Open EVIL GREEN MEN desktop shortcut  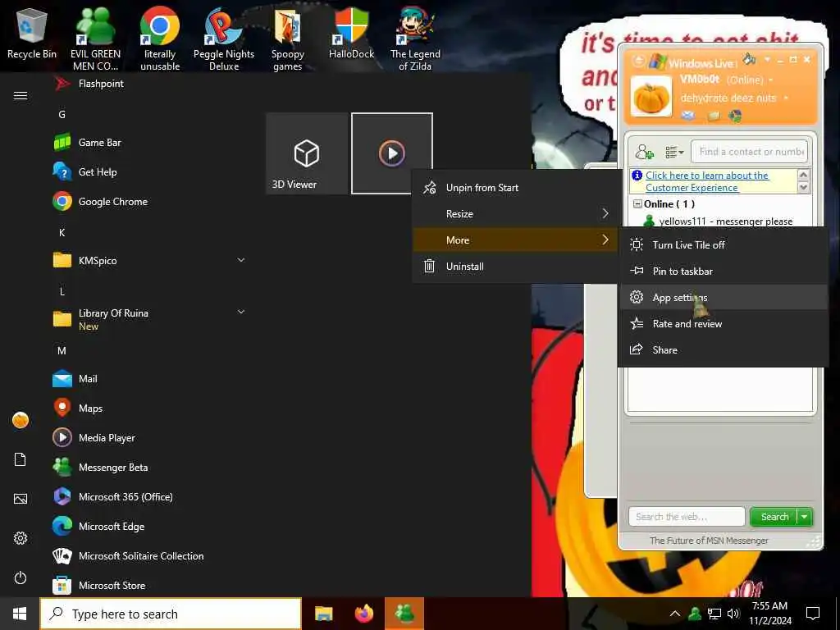(x=95, y=39)
